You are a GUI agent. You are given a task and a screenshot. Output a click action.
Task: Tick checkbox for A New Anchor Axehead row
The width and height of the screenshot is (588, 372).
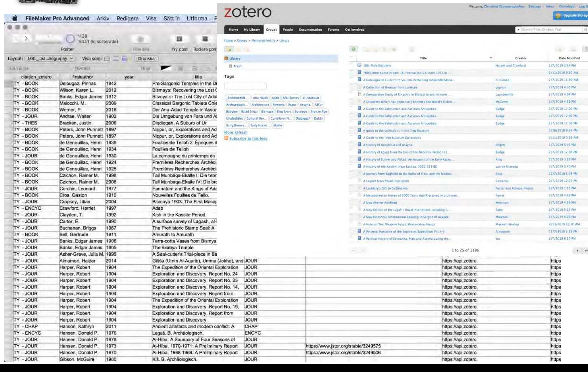(352, 202)
